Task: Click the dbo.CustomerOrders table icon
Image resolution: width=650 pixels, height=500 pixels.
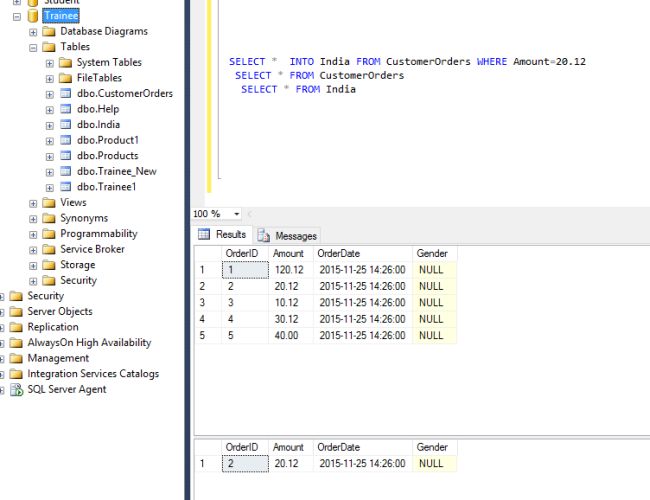Action: (65, 94)
